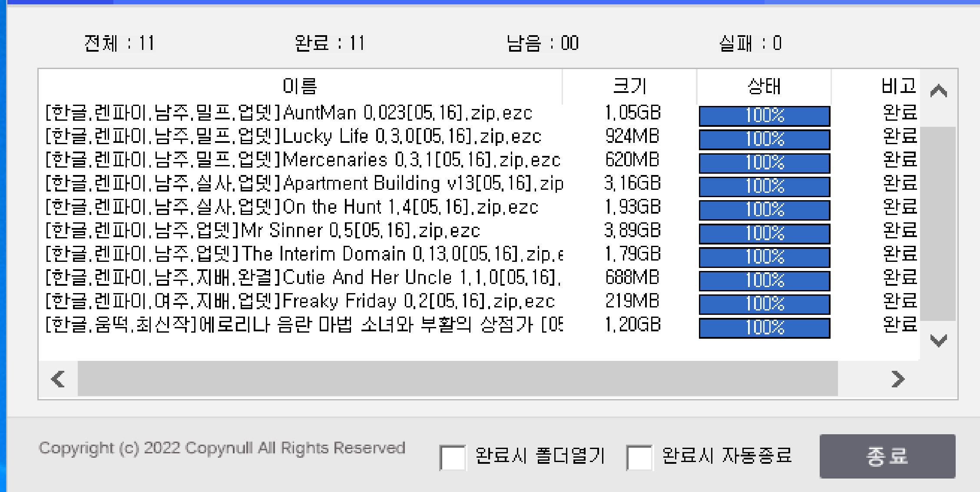Click the vertical scrollbar thumb
Screen dimensions: 980x492
click(x=938, y=224)
